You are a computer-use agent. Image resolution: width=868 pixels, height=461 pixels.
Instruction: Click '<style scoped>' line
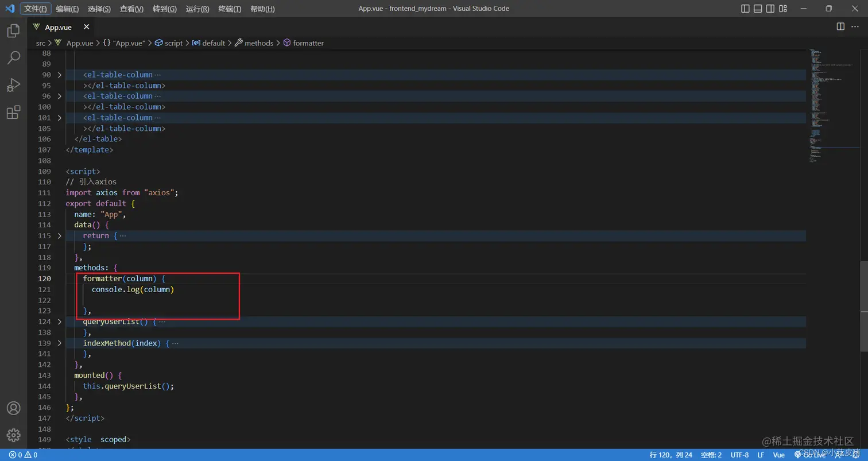pyautogui.click(x=98, y=440)
